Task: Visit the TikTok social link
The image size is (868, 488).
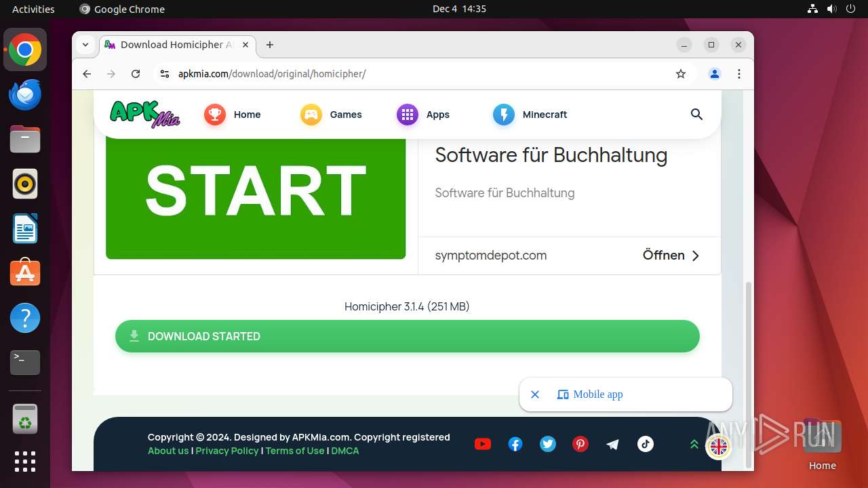Action: pyautogui.click(x=646, y=444)
